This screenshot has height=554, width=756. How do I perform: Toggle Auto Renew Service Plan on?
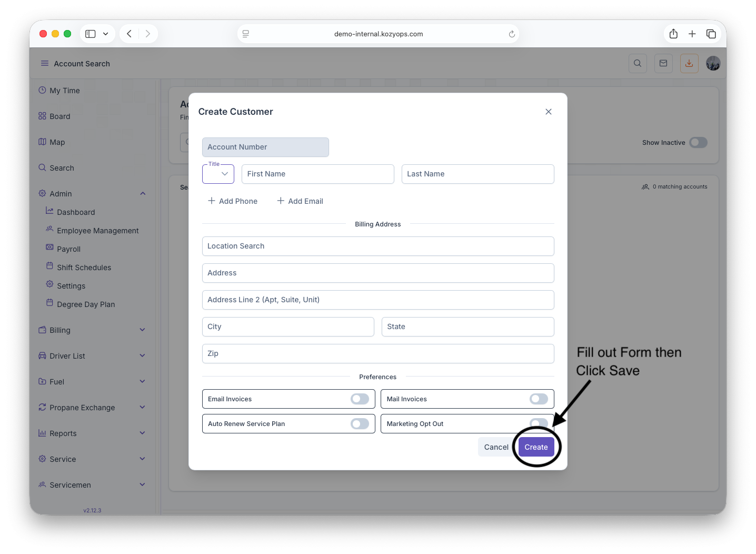point(360,424)
